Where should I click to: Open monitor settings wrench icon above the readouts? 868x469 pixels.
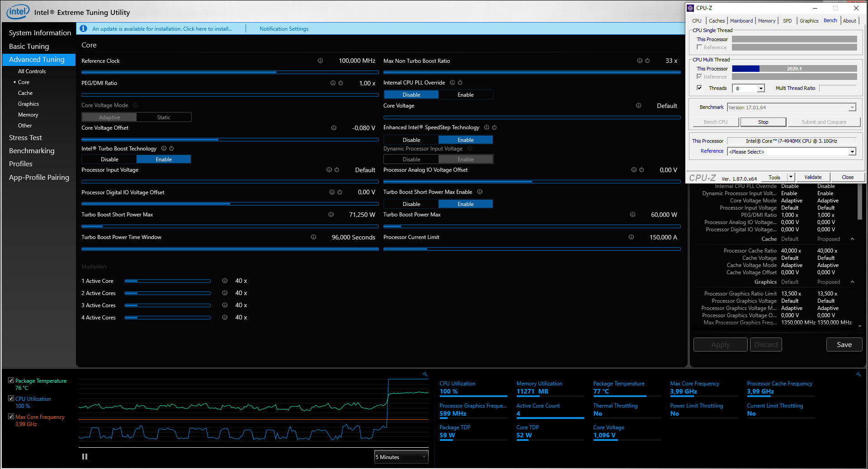tap(858, 374)
